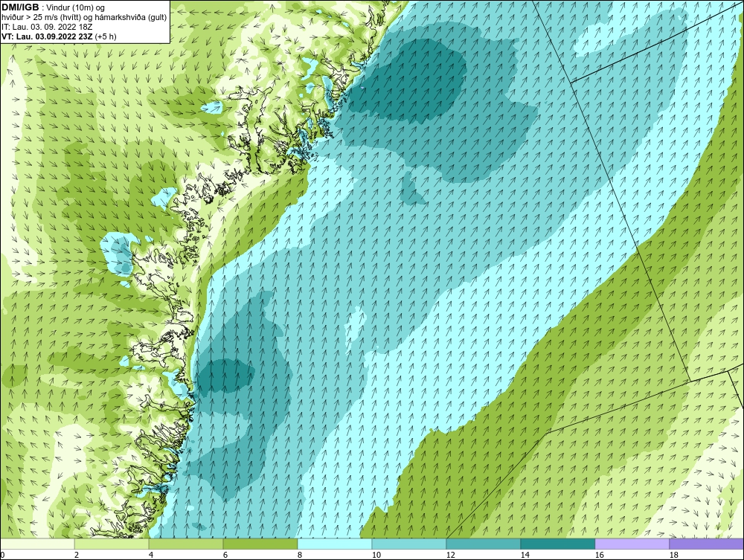Click the 4–6 m/s green legend swatch
The width and height of the screenshot is (744, 560).
[x=186, y=544]
